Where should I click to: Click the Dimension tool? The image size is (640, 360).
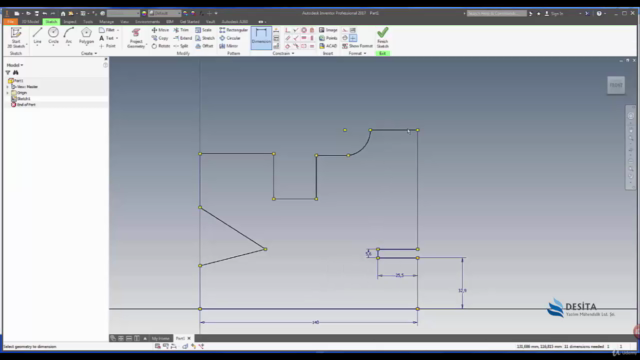(x=261, y=38)
